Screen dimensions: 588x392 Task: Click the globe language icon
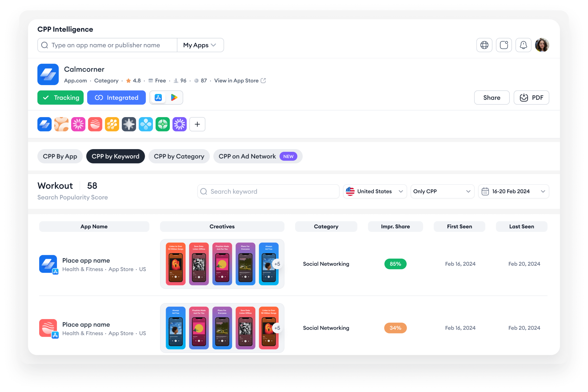[484, 45]
